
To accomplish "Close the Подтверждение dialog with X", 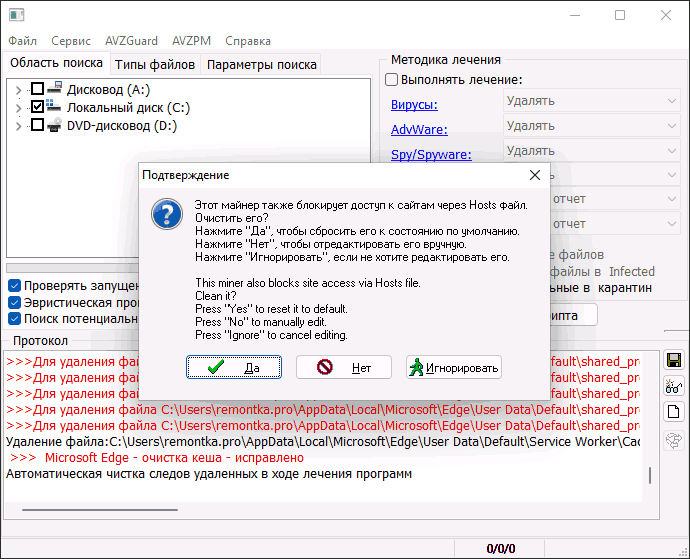I will [535, 175].
